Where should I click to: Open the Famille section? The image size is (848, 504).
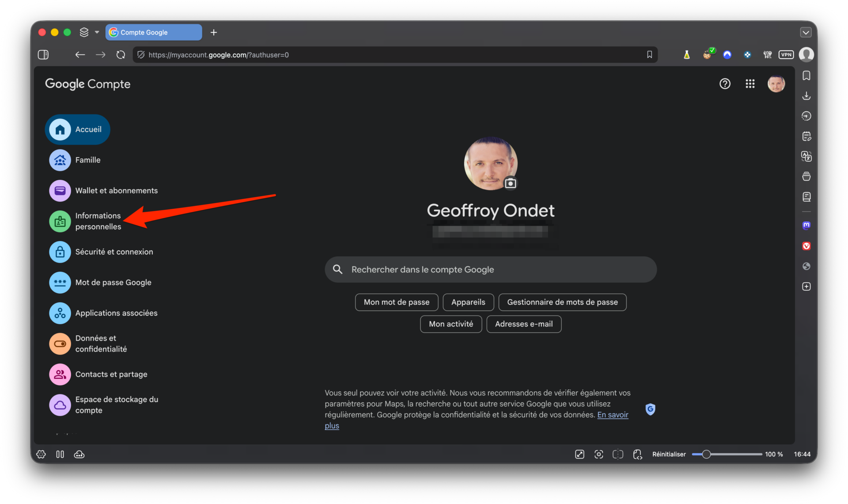[x=75, y=160]
